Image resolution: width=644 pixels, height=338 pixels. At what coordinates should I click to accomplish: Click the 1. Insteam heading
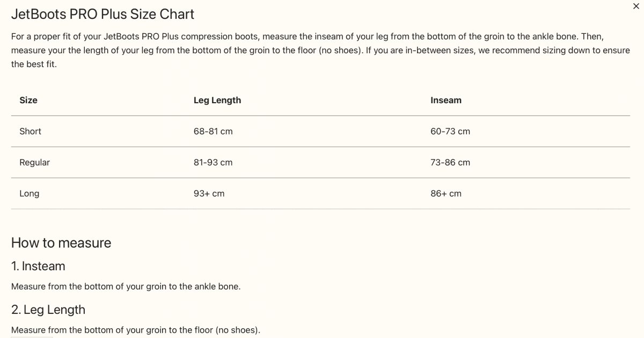(x=38, y=266)
